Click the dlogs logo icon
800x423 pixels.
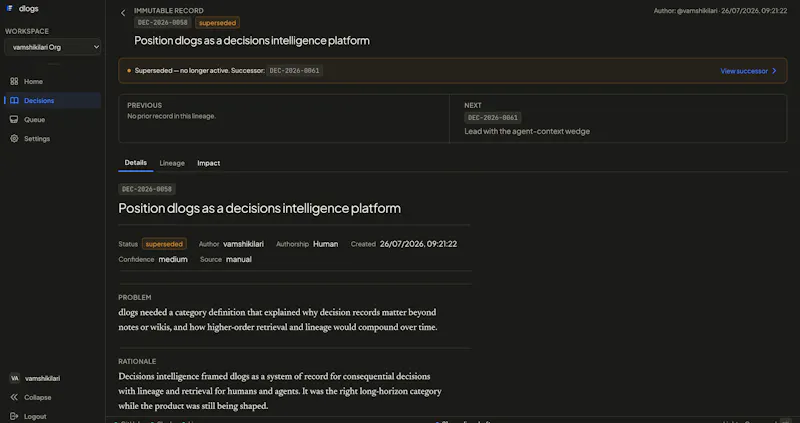coord(10,9)
